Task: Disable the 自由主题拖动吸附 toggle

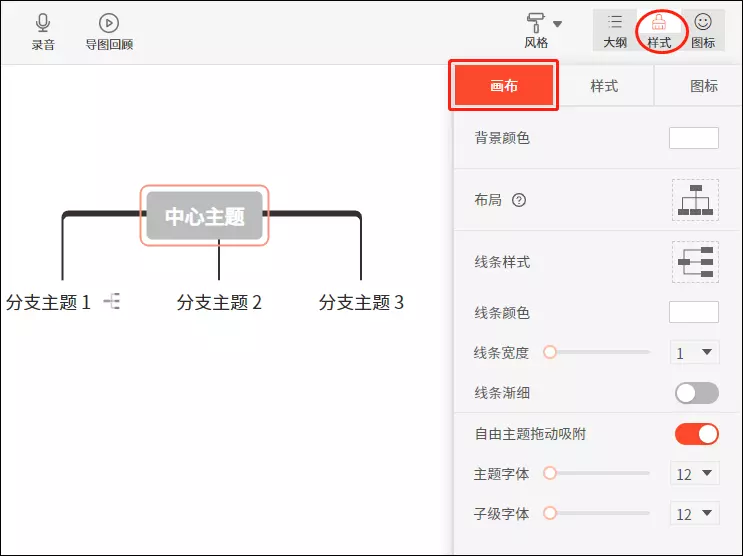Action: point(696,434)
